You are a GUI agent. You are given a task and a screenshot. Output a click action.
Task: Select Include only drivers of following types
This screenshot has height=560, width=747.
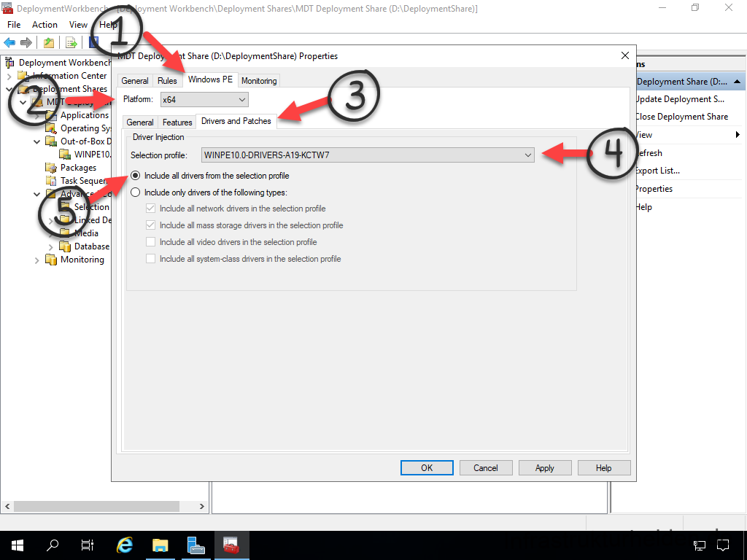(135, 192)
